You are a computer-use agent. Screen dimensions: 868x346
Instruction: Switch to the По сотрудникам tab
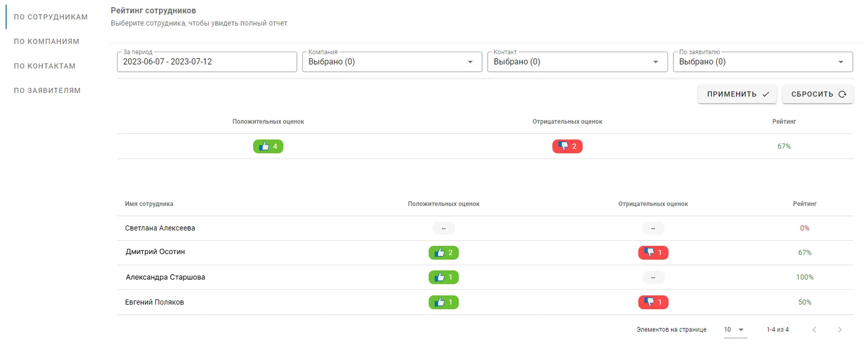point(51,17)
